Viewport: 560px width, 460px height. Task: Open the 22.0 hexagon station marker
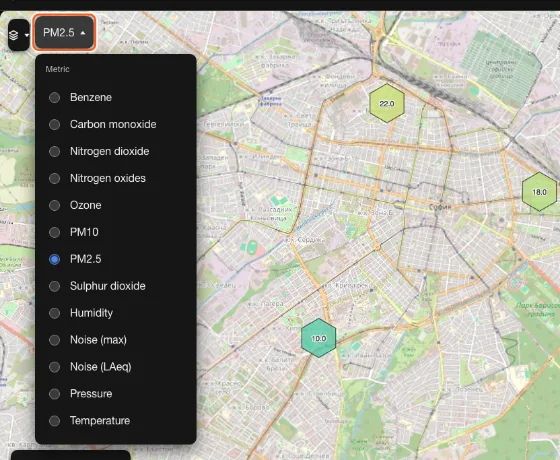coord(387,104)
